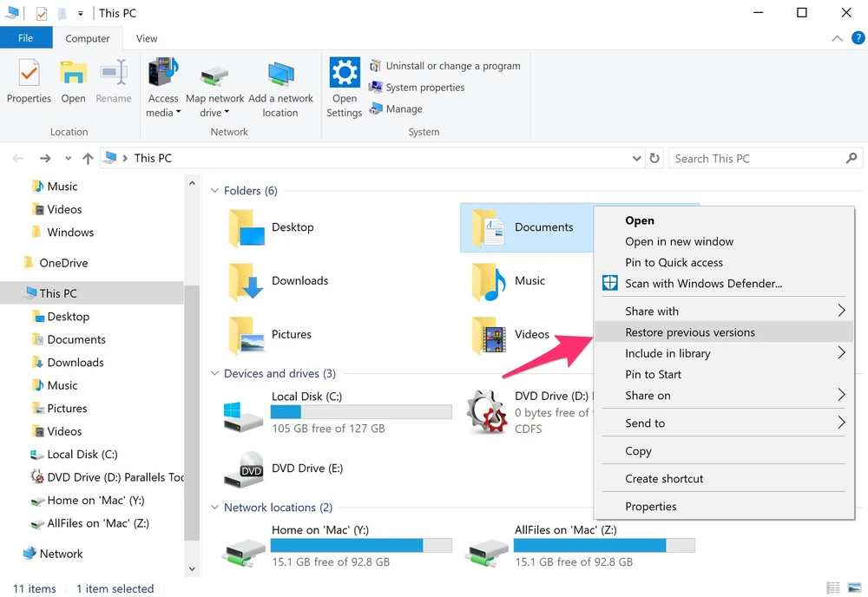Open the Access media ribbon dropdown
868x597 pixels.
[x=162, y=105]
